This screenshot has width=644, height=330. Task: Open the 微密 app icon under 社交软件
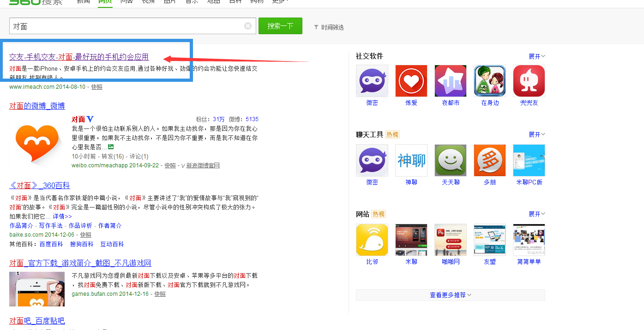(x=372, y=81)
